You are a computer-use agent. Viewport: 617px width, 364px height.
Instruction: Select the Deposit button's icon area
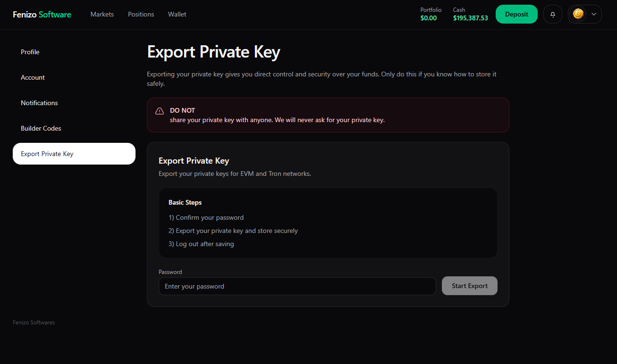pyautogui.click(x=516, y=14)
